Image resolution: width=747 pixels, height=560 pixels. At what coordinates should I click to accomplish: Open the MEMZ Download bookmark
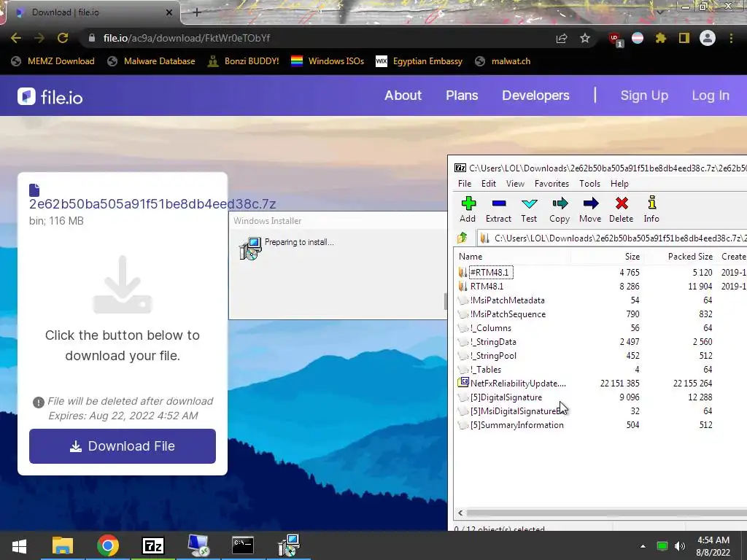[x=53, y=61]
